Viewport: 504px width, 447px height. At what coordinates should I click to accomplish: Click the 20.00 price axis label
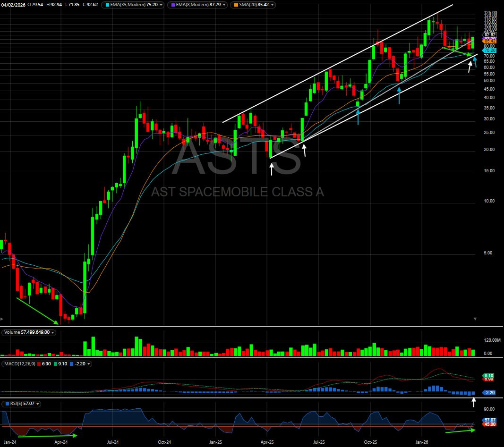[489, 149]
